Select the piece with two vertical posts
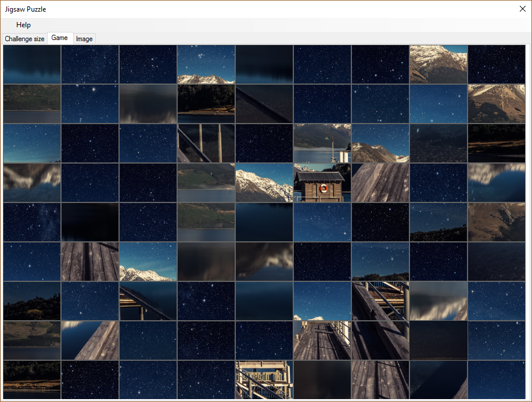The image size is (532, 402). [x=206, y=143]
